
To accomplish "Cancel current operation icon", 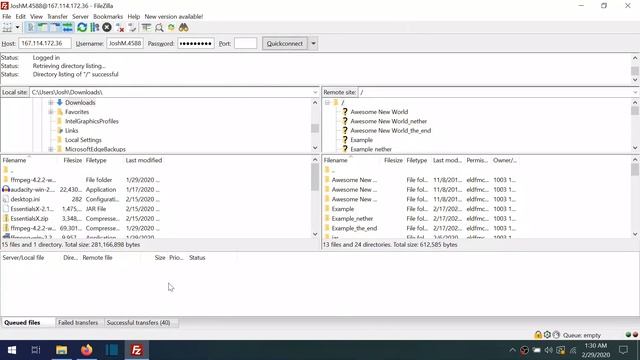I will pyautogui.click(x=107, y=27).
